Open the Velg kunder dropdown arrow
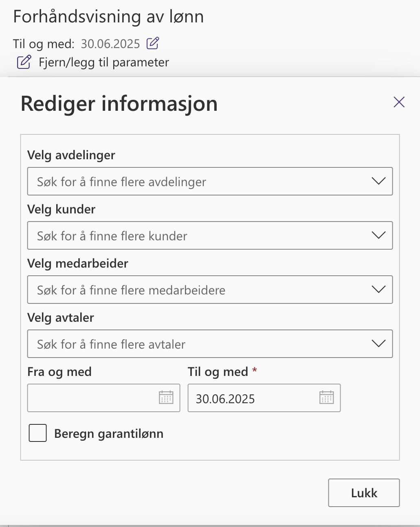The height and width of the screenshot is (527, 420). tap(379, 235)
